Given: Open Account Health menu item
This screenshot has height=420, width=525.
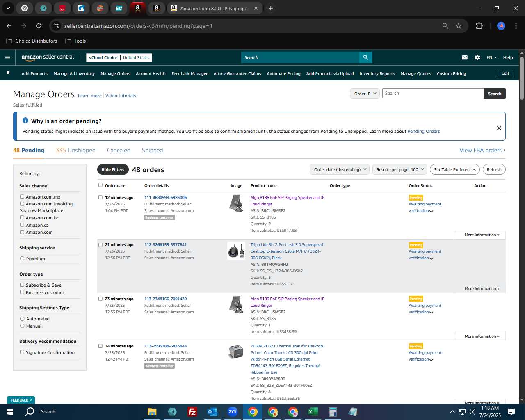Looking at the screenshot, I should pyautogui.click(x=151, y=74).
